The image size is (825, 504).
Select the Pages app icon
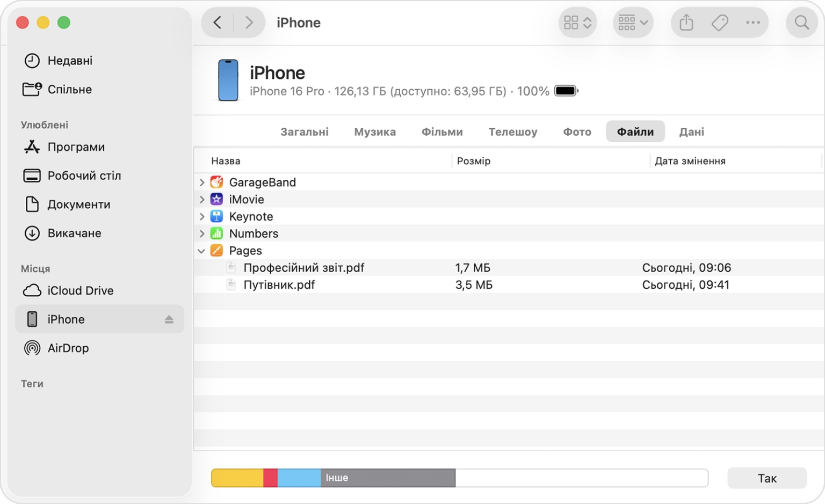click(216, 251)
